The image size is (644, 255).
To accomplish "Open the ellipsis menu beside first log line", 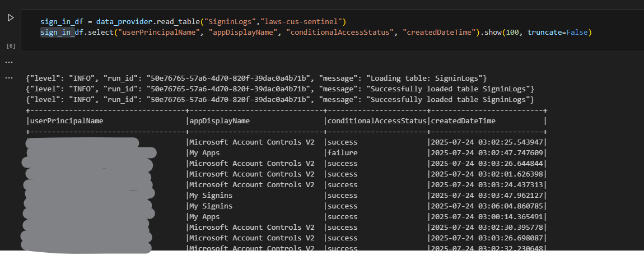I will coord(8,78).
